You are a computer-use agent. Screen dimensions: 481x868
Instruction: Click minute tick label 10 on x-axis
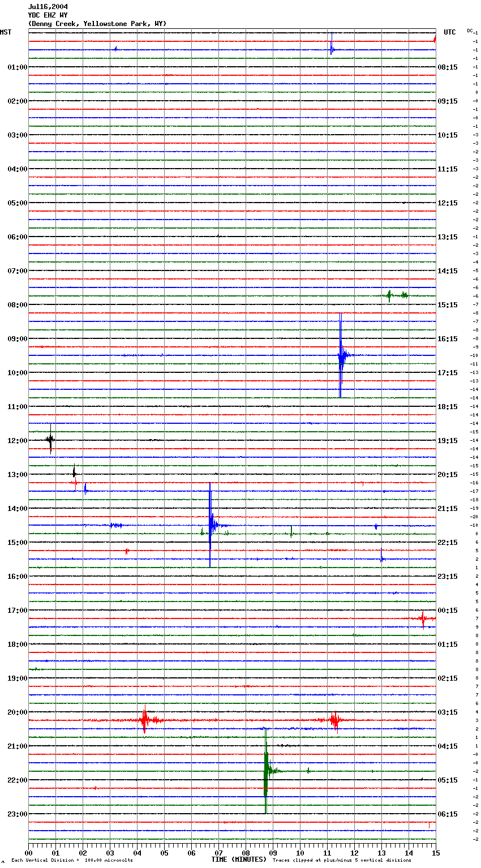click(300, 853)
